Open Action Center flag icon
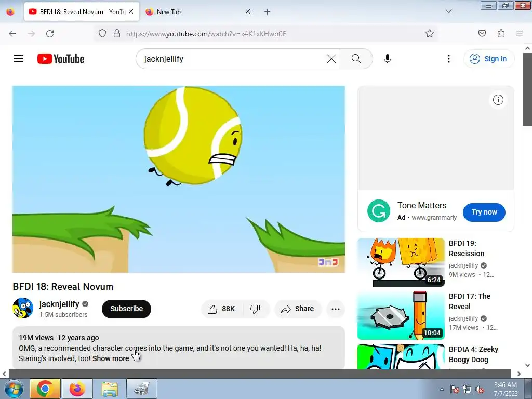This screenshot has width=532, height=399. click(455, 390)
